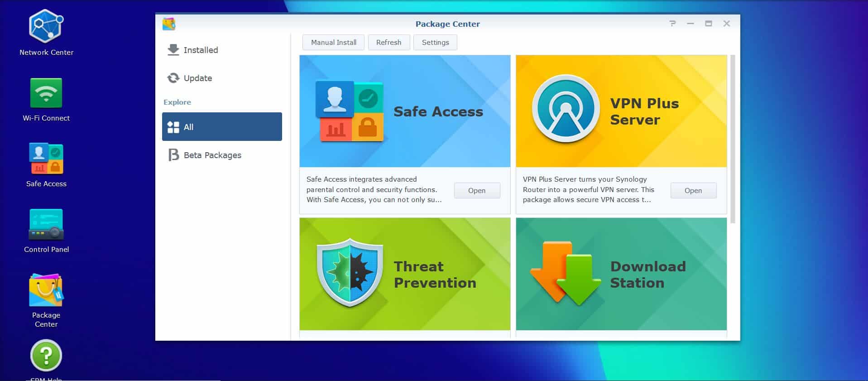
Task: Open the Safe Access package
Action: (x=477, y=190)
